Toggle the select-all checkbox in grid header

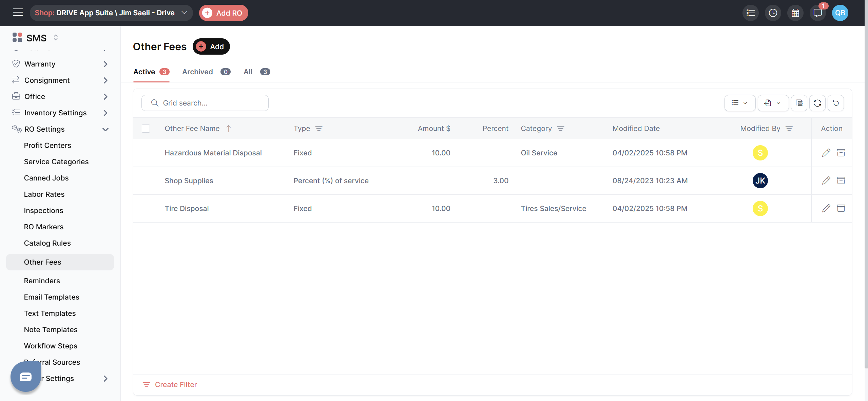pyautogui.click(x=146, y=129)
